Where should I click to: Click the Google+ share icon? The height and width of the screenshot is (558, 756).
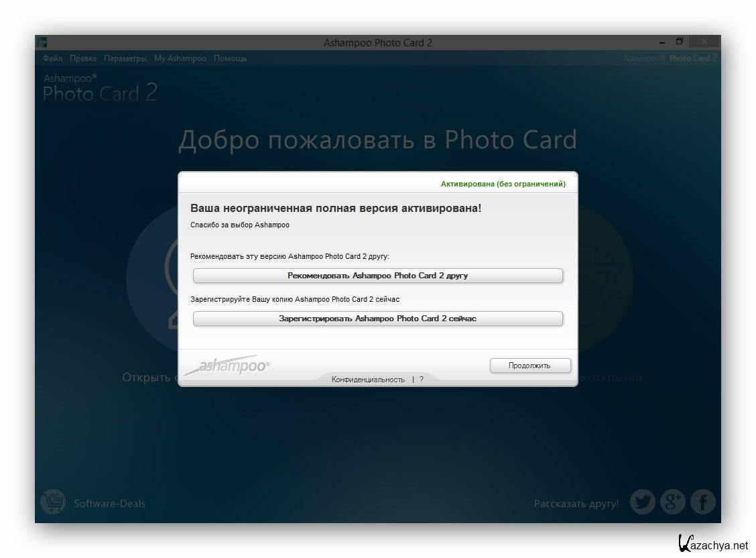click(x=672, y=502)
